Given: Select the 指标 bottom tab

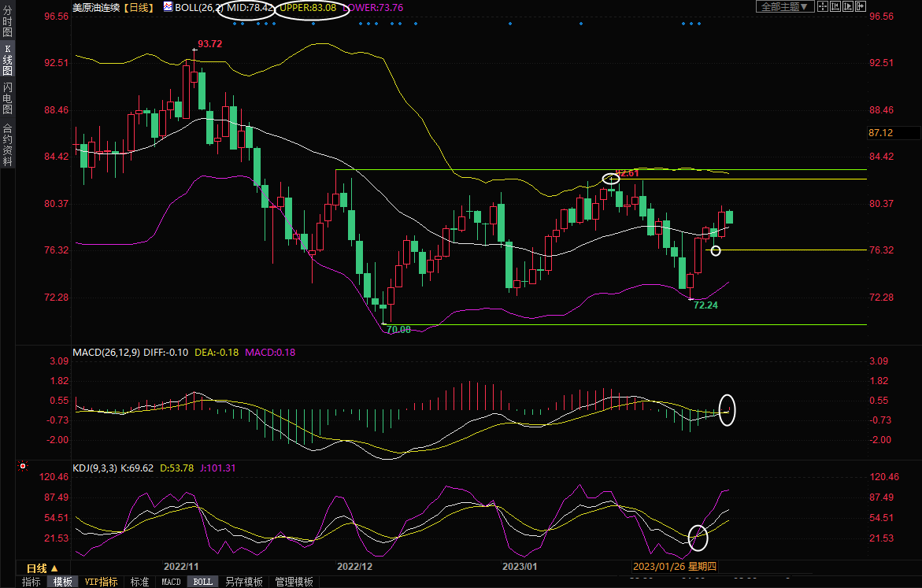Looking at the screenshot, I should click(x=31, y=582).
